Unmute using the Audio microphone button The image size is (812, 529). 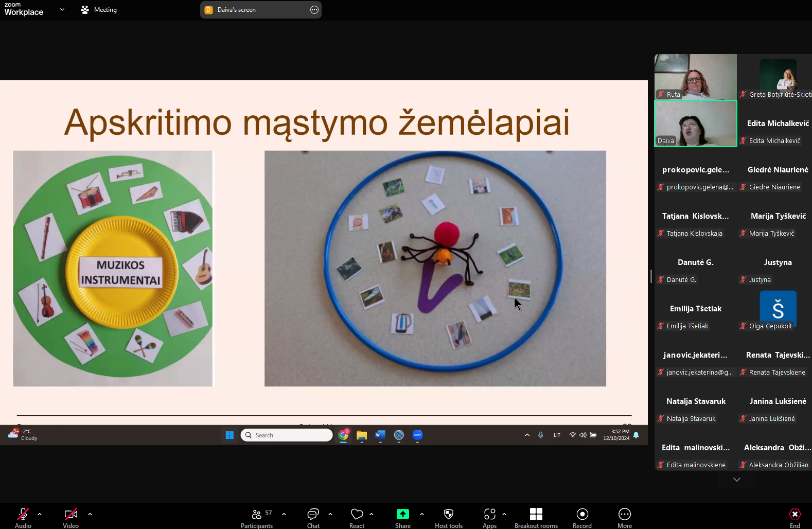click(x=23, y=517)
